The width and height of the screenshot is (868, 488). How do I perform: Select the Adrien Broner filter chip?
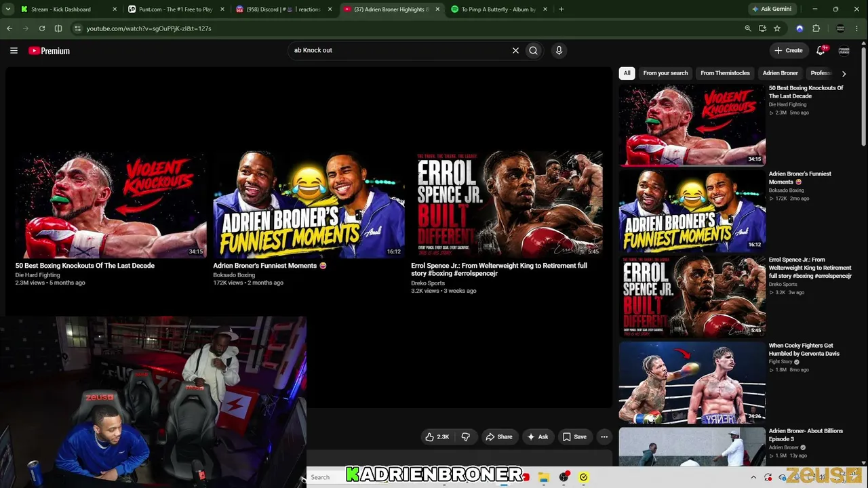coord(780,73)
